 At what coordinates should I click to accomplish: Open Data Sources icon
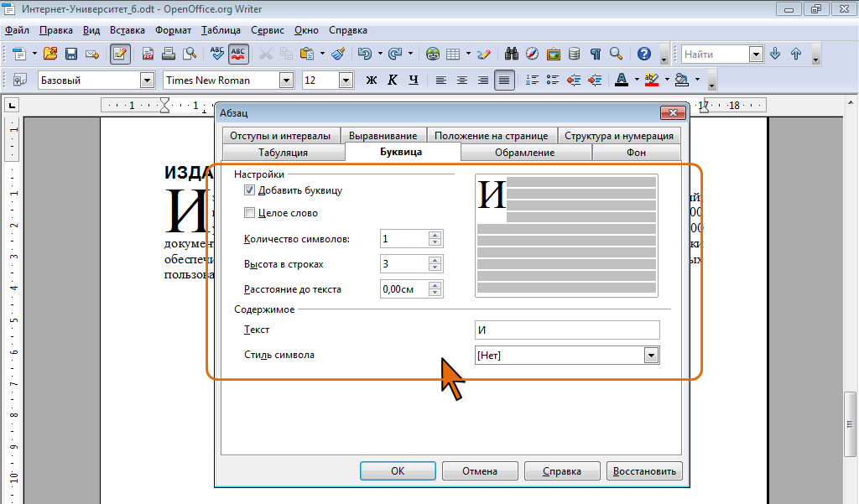574,54
